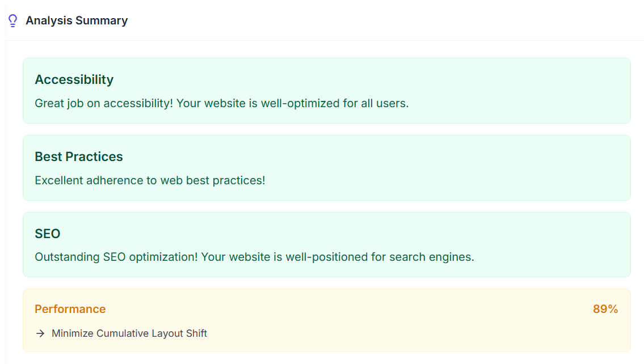Expand the SEO card details
Screen dimensions: 644x364
pos(326,244)
